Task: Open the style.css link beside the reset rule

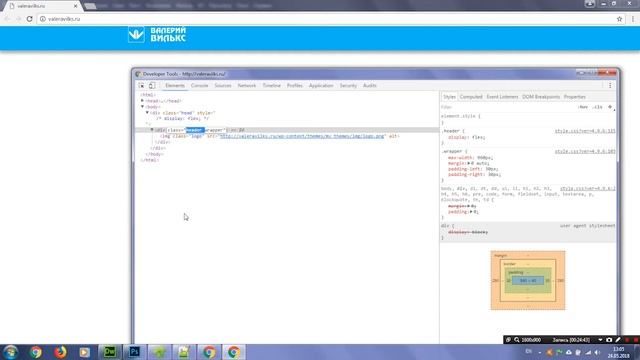Action: click(588, 189)
